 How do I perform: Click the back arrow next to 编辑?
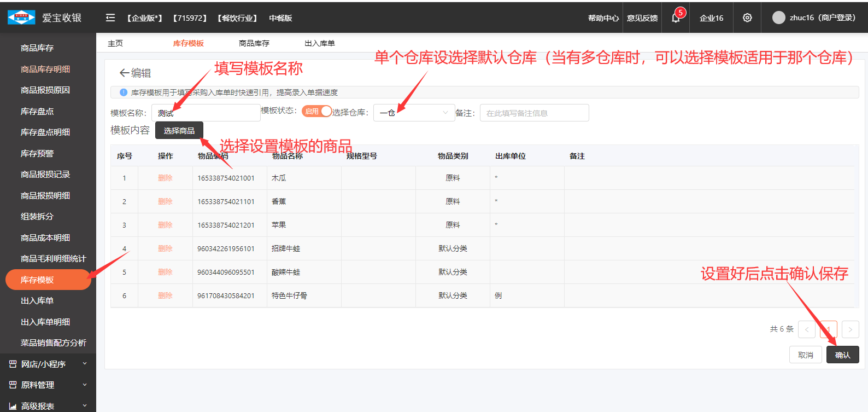tap(124, 73)
